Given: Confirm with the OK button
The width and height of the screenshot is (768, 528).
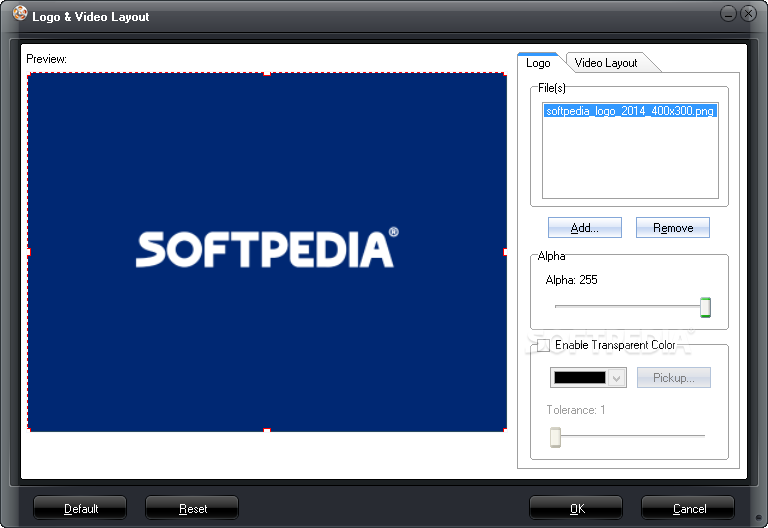Looking at the screenshot, I should point(576,508).
